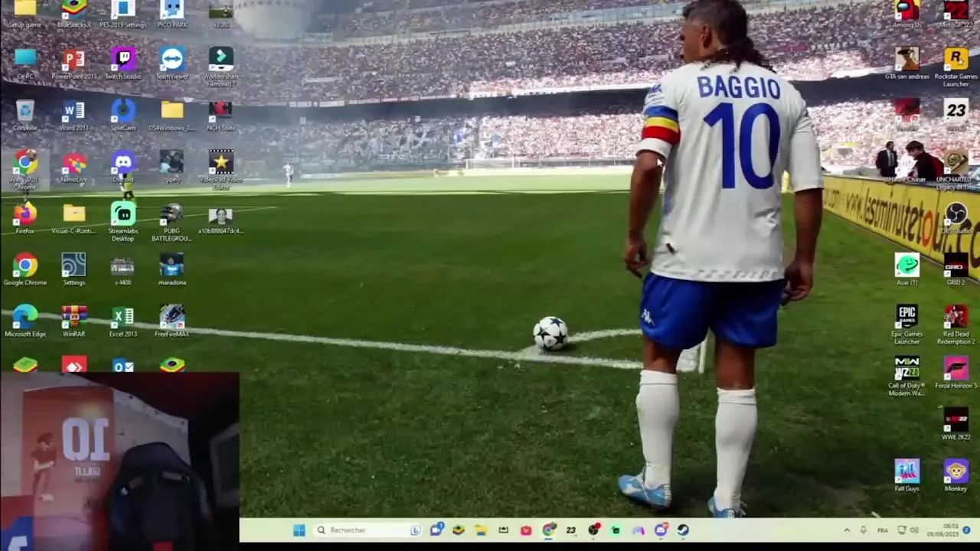Screen dimensions: 980x551
Task: Launch PowerPoint 2013
Action: pos(73,64)
